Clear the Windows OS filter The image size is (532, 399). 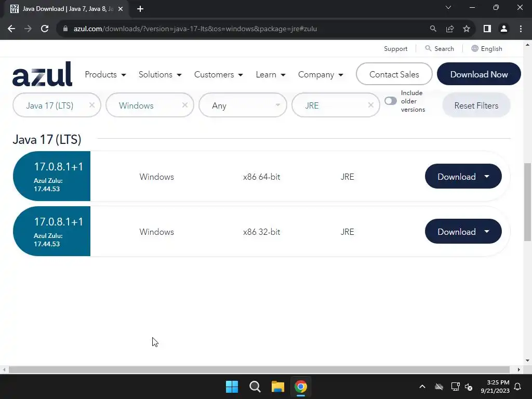185,105
